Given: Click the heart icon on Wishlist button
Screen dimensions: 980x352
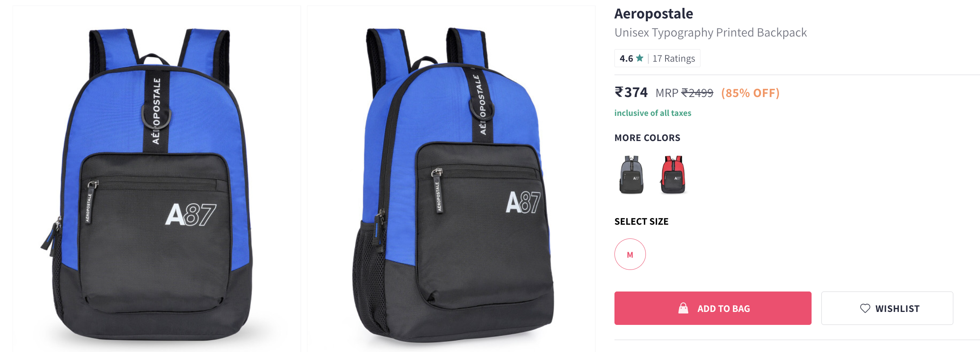Looking at the screenshot, I should point(865,308).
